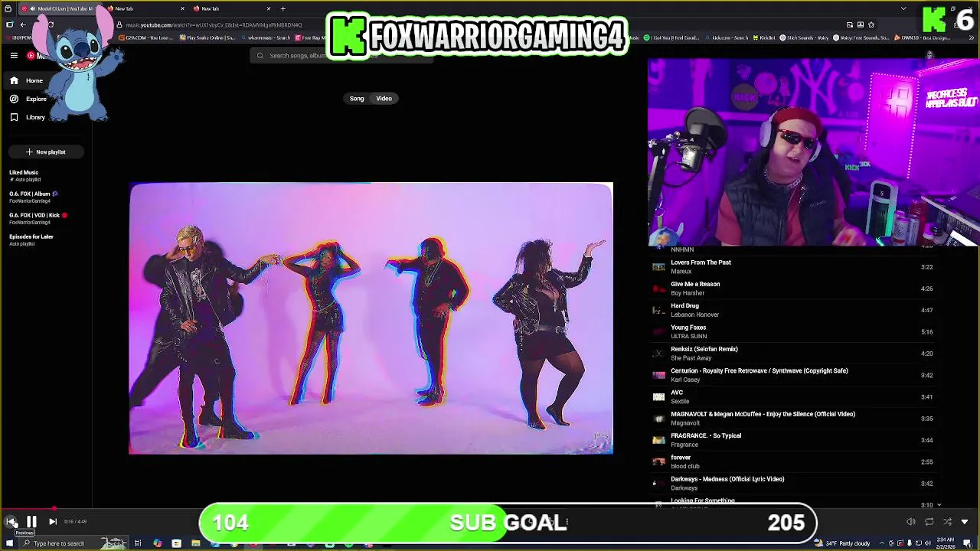The width and height of the screenshot is (980, 551).
Task: Pause the currently playing song
Action: 31,522
